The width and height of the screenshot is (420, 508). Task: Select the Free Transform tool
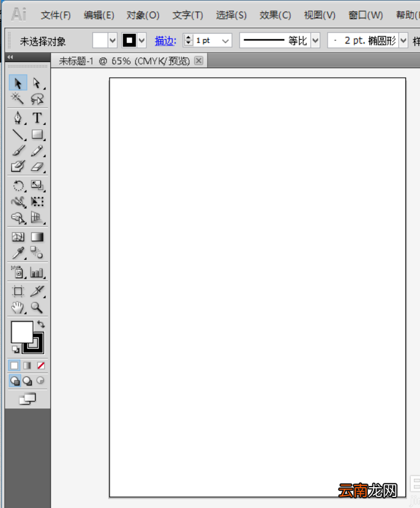click(x=37, y=202)
